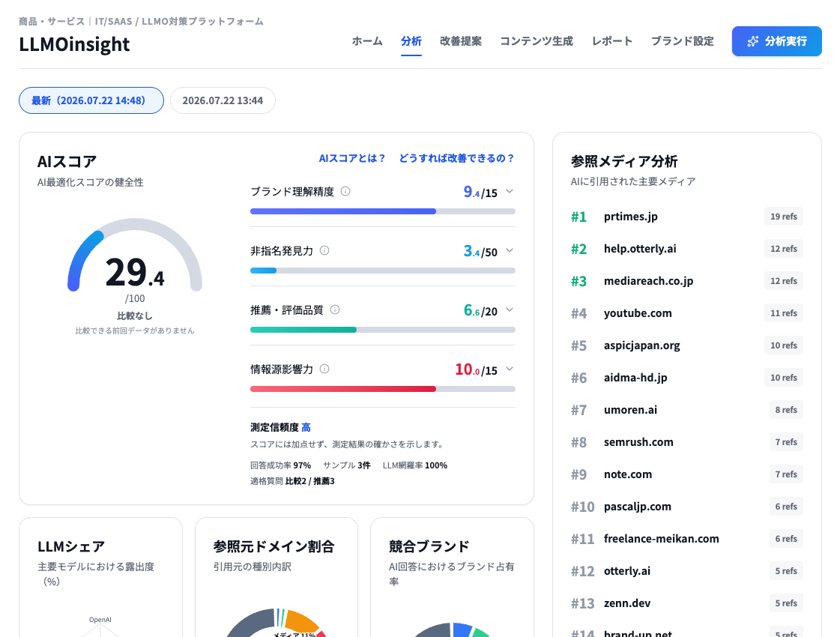This screenshot has height=637, width=840.
Task: Click the LLMシェア card title
Action: (x=70, y=546)
